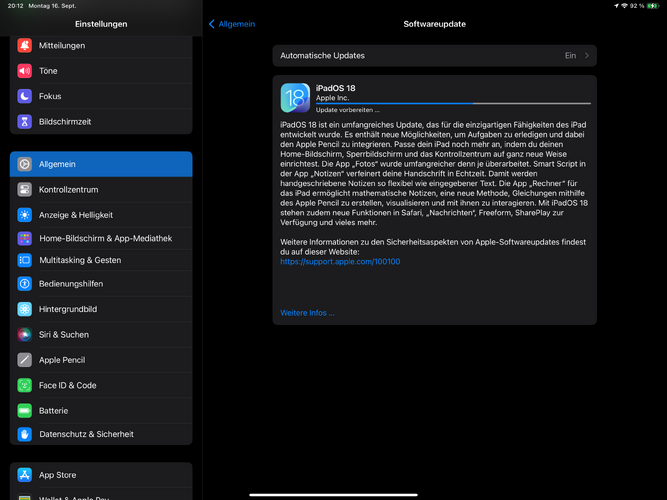Tap the Softwareupdate title
The width and height of the screenshot is (667, 500).
point(434,24)
